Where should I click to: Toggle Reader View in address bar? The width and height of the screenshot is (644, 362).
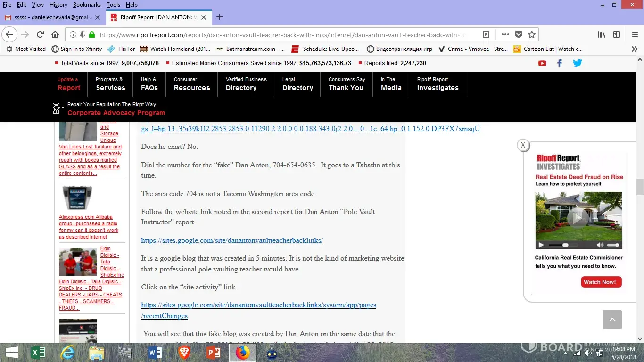click(x=486, y=34)
